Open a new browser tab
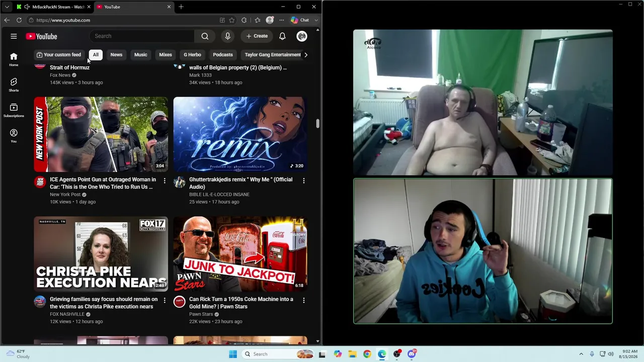644x362 pixels. tap(181, 7)
